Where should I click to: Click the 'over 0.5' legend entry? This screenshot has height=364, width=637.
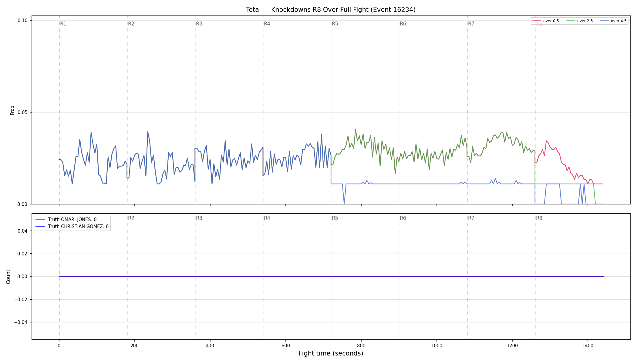click(x=546, y=21)
